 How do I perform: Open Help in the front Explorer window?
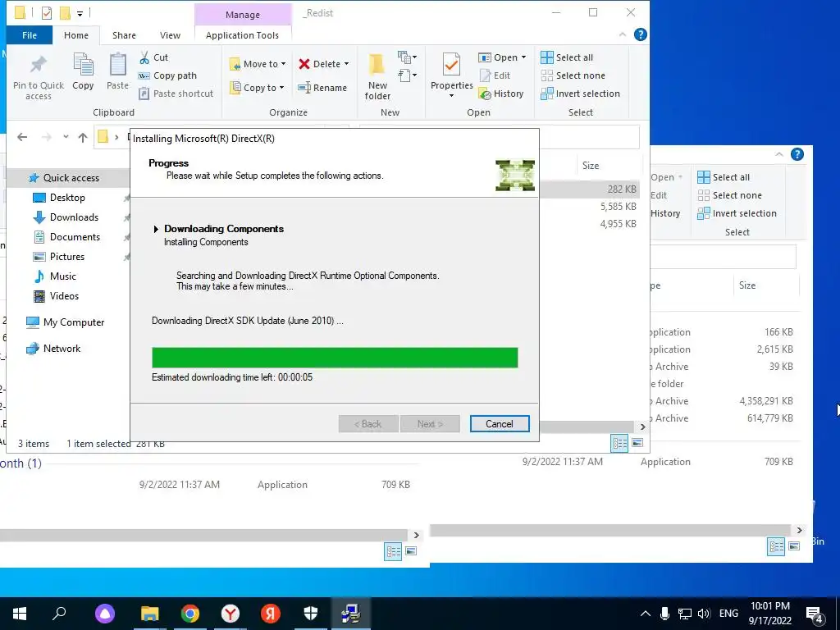coord(640,34)
